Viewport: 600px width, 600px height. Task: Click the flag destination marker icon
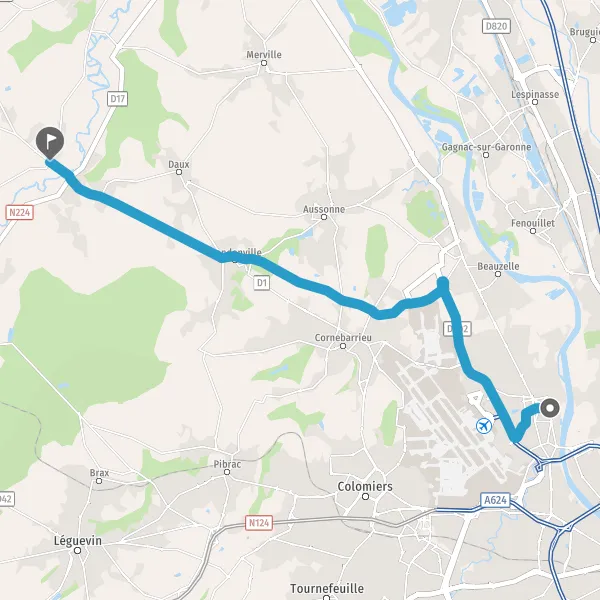50,143
